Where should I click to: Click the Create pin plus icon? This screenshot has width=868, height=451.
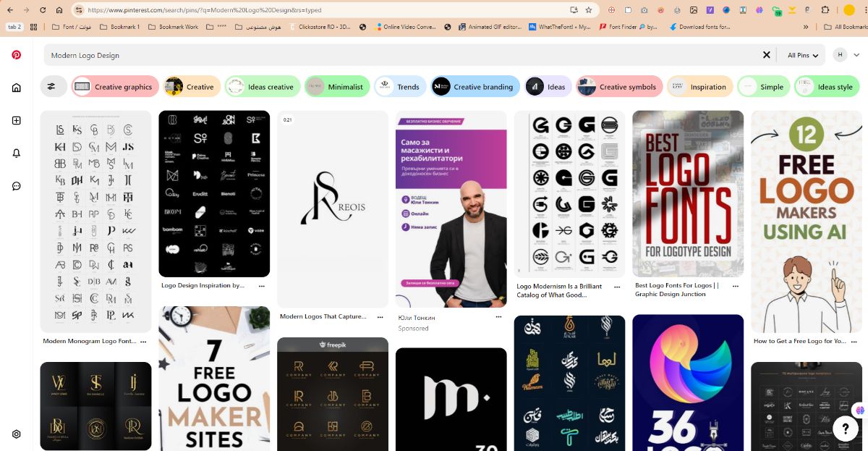16,120
